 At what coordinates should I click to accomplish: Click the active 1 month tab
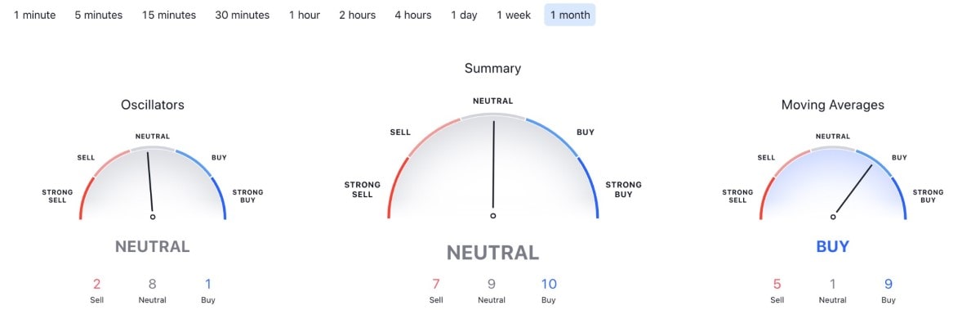[x=570, y=15]
